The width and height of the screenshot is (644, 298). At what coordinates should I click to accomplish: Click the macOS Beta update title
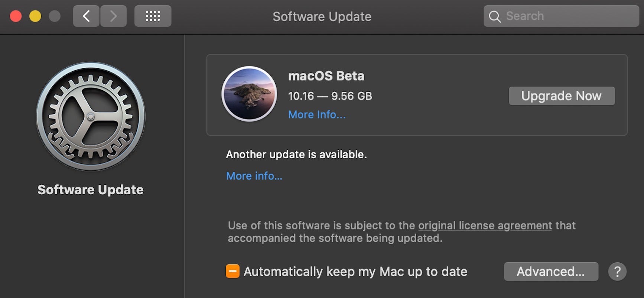coord(326,76)
